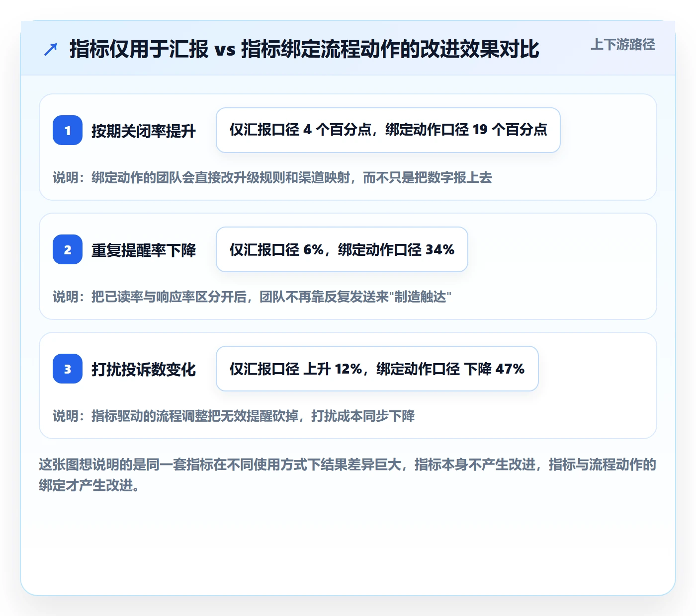Screen dimensions: 696x616
Task: Select the 打扰投诉数变化 heading
Action: 144,369
